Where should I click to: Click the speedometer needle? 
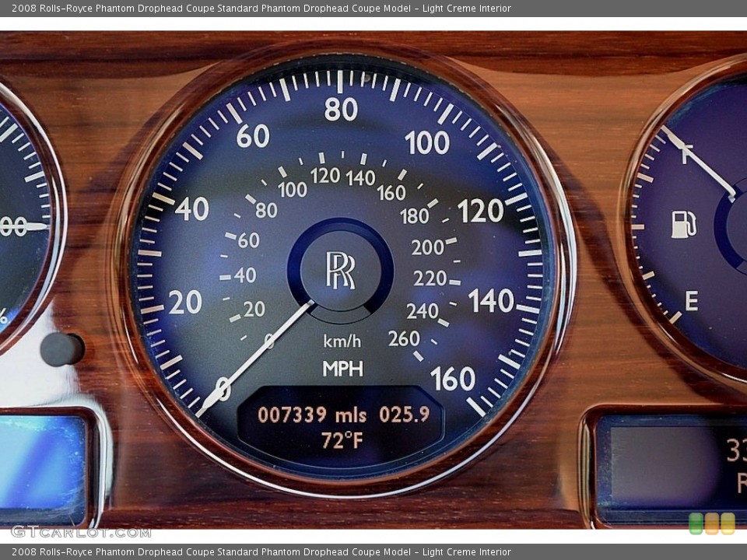coord(255,359)
